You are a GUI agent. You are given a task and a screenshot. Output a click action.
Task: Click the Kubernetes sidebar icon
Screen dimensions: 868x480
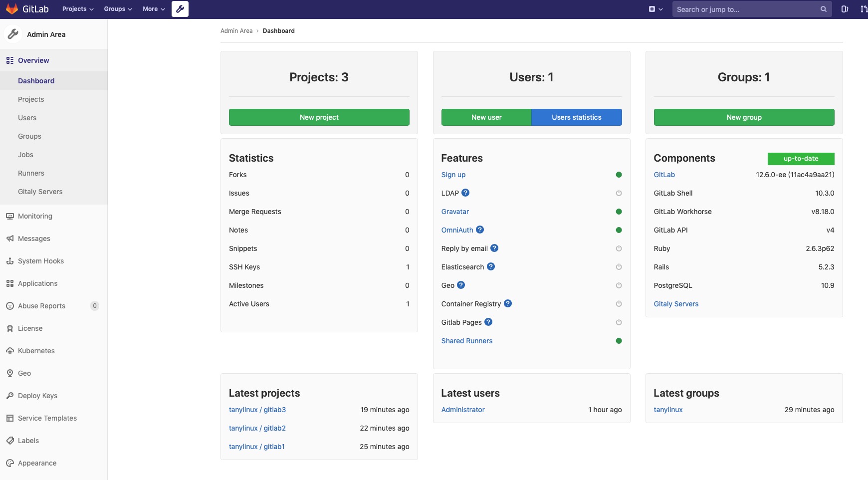coord(9,351)
